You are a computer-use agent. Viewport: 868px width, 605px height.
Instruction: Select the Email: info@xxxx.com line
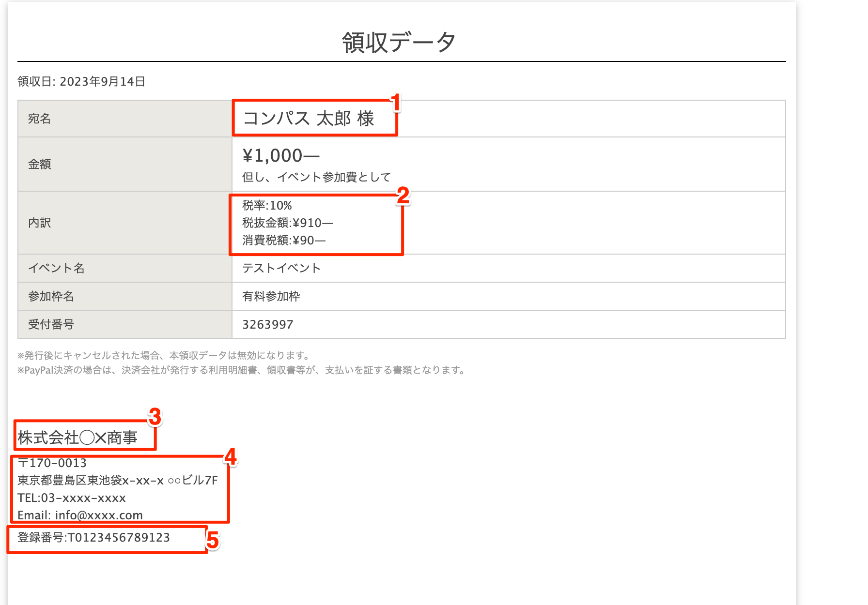80,515
